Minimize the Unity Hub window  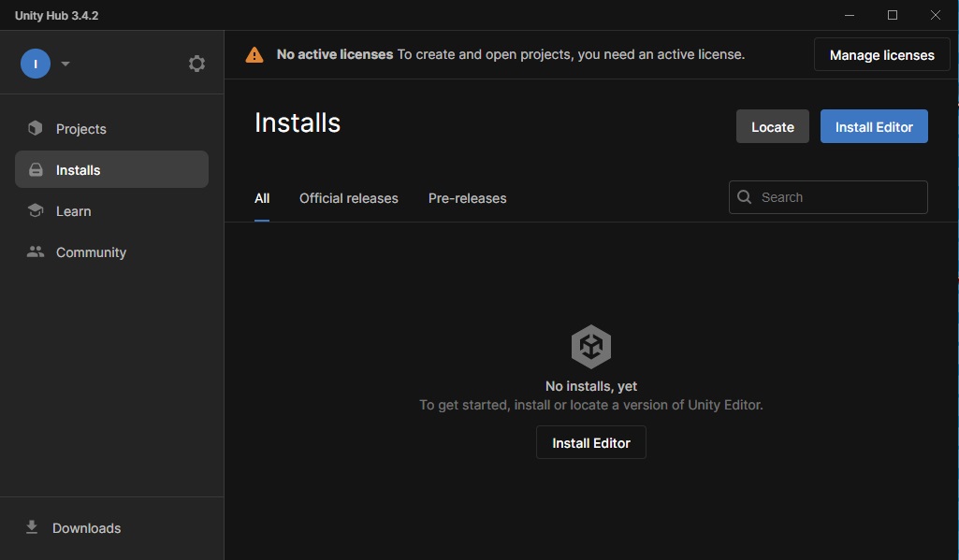[849, 15]
